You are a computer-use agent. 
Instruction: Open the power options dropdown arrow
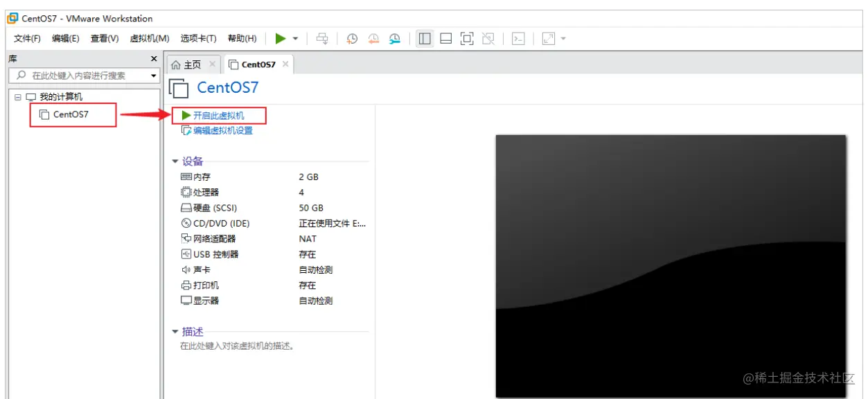pos(296,39)
